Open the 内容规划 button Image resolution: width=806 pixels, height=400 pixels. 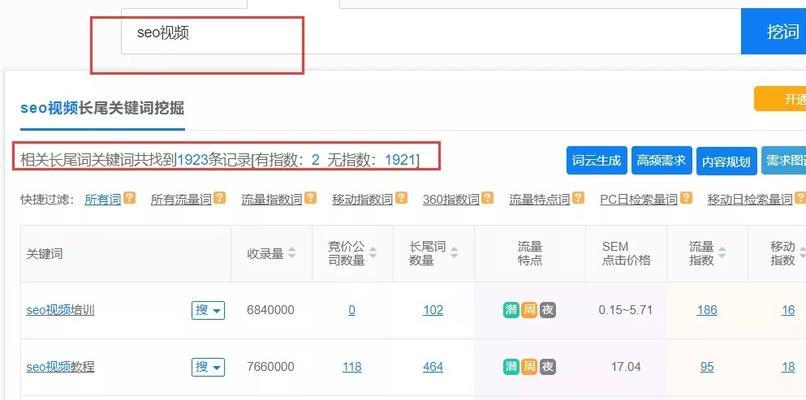726,161
